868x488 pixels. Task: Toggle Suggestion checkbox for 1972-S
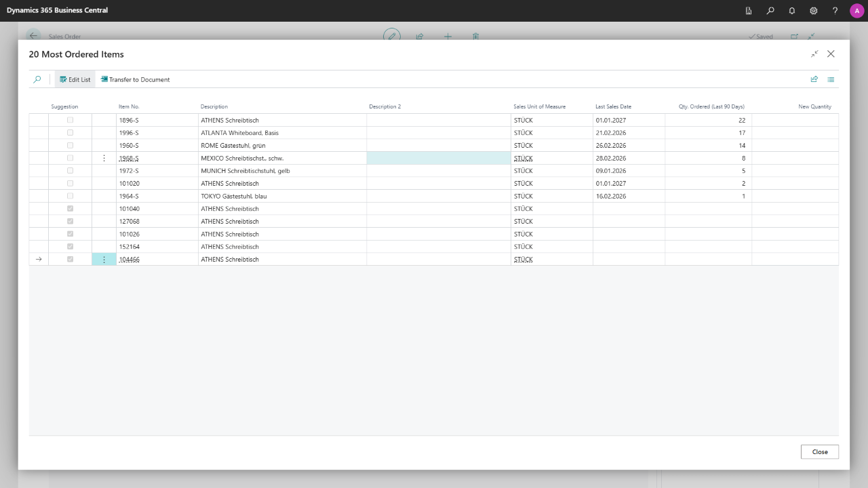[70, 171]
